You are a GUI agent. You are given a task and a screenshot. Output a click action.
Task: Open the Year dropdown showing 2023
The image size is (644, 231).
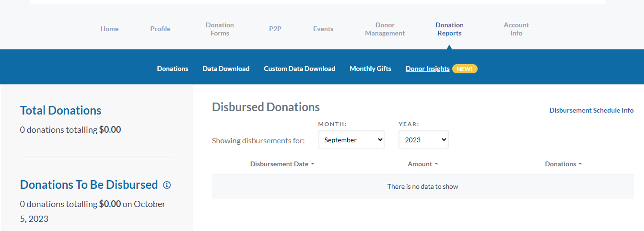[x=423, y=140]
